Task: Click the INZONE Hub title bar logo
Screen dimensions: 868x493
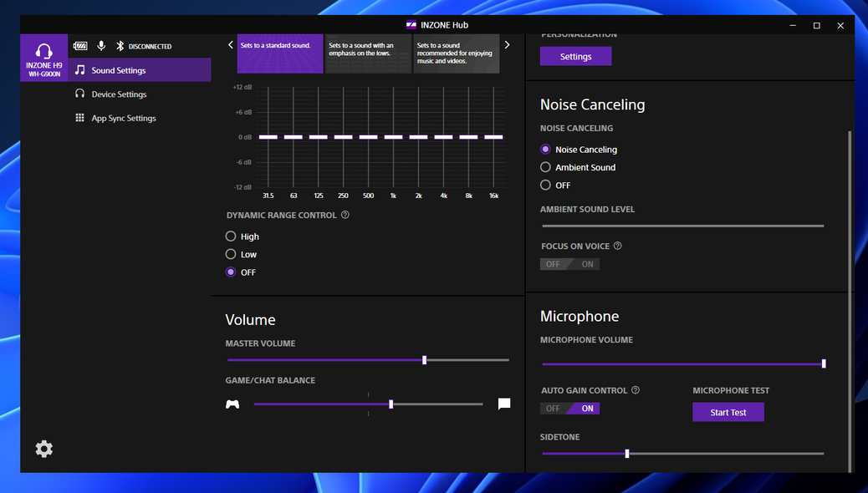Action: click(x=411, y=25)
